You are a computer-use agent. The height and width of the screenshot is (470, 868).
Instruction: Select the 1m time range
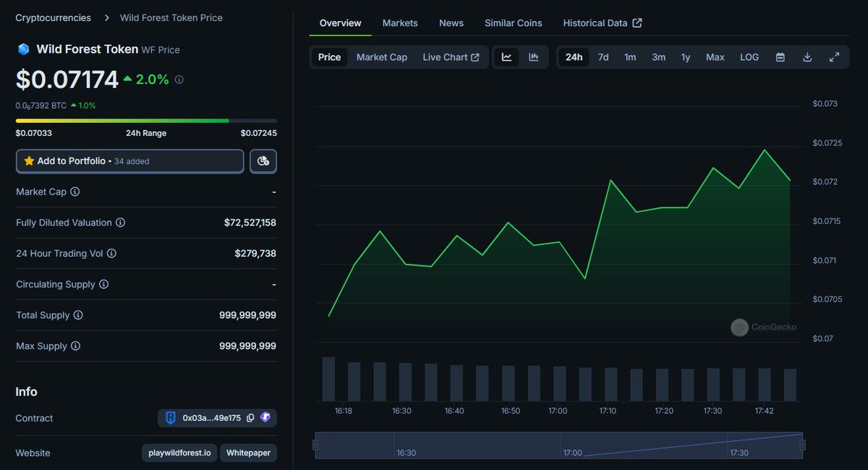pyautogui.click(x=630, y=57)
